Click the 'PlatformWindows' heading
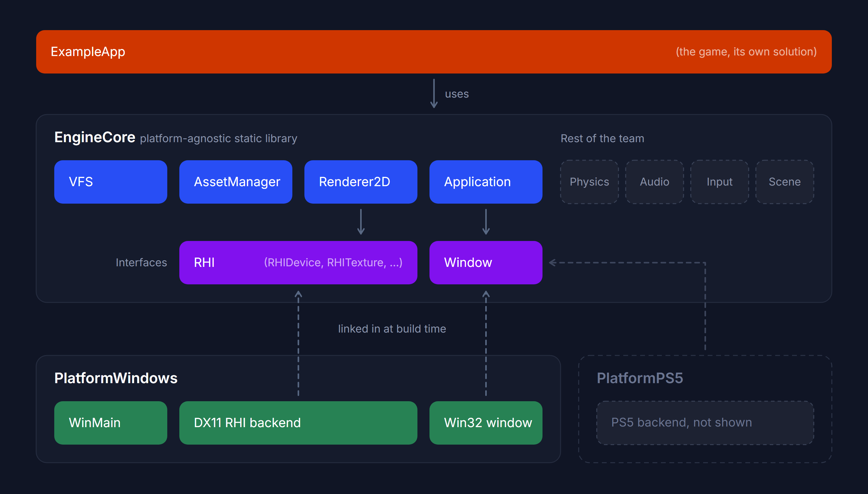Screen dimensions: 868x494 (x=116, y=378)
